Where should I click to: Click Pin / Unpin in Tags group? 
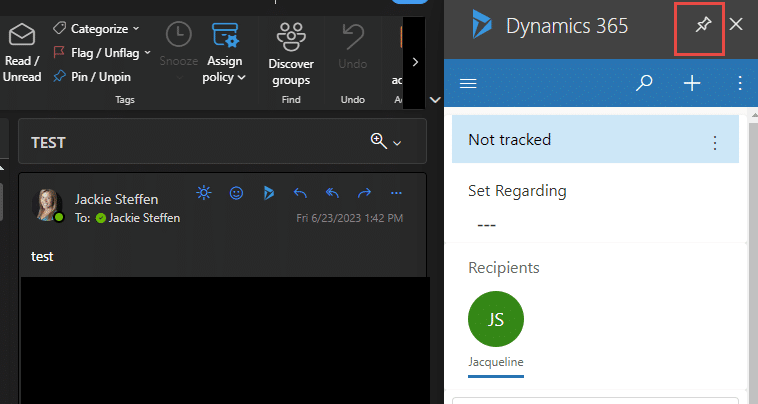[x=92, y=77]
